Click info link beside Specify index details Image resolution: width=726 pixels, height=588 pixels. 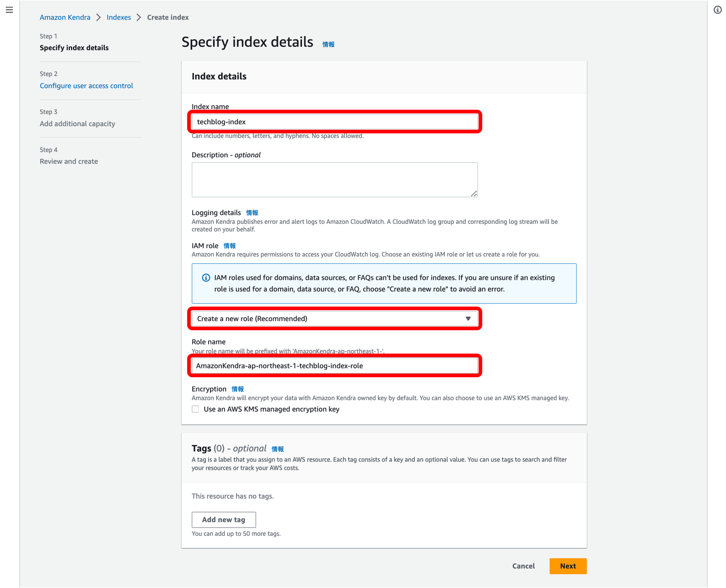click(x=328, y=44)
